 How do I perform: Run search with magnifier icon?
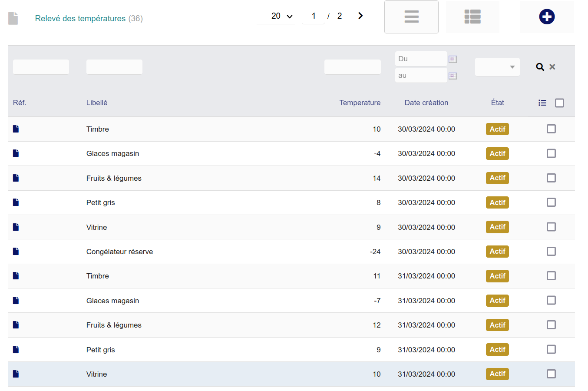coord(540,67)
